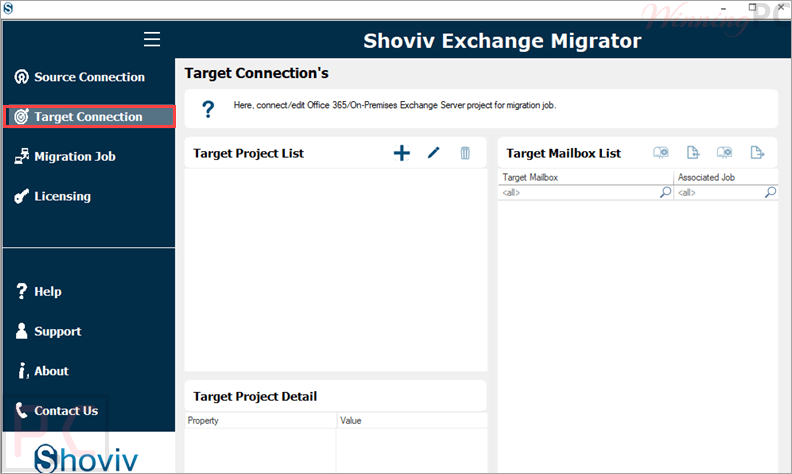Image resolution: width=792 pixels, height=474 pixels.
Task: Maximize the Shoviv Exchange Migrator window
Action: pyautogui.click(x=753, y=8)
